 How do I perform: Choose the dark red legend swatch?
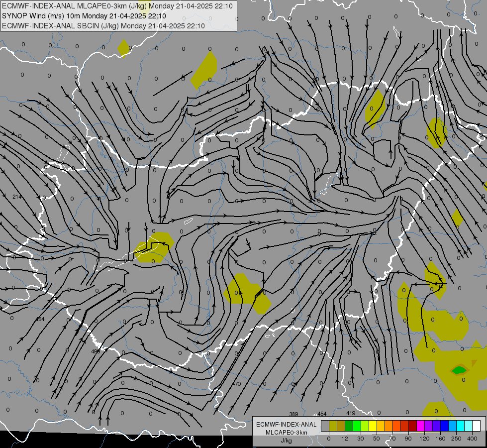point(412,426)
